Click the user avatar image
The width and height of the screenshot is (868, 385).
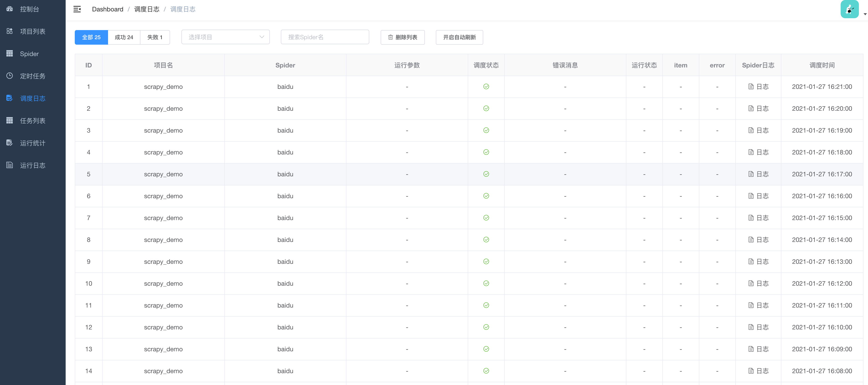coord(850,9)
